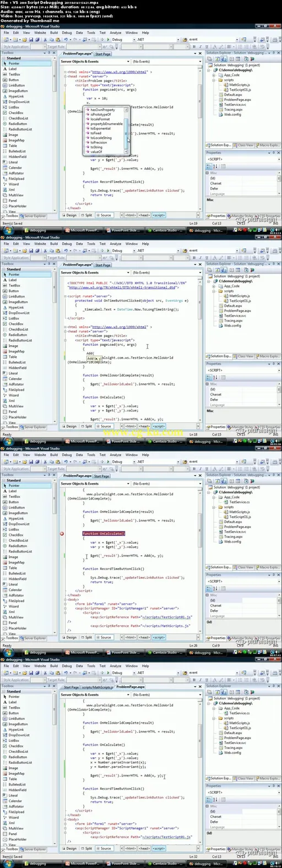In IntelliSense frame, open Class View panel tab

point(244,145)
